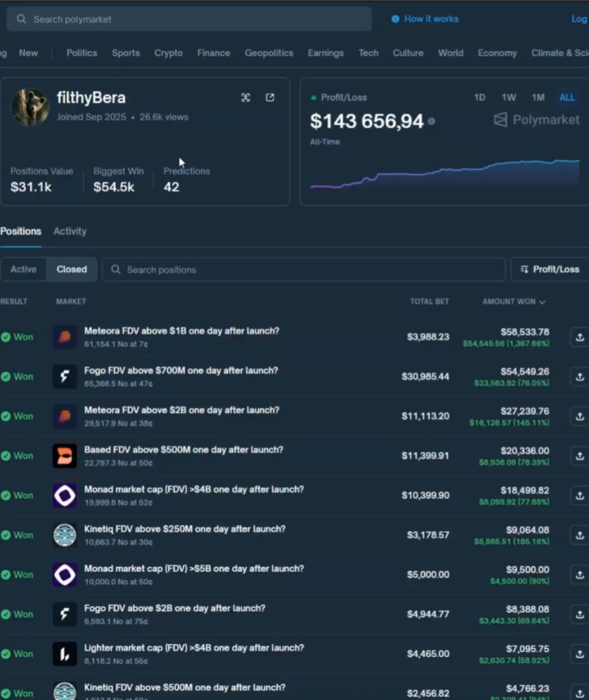The height and width of the screenshot is (700, 589).
Task: Click the Based FDV market logo
Action: [x=64, y=456]
